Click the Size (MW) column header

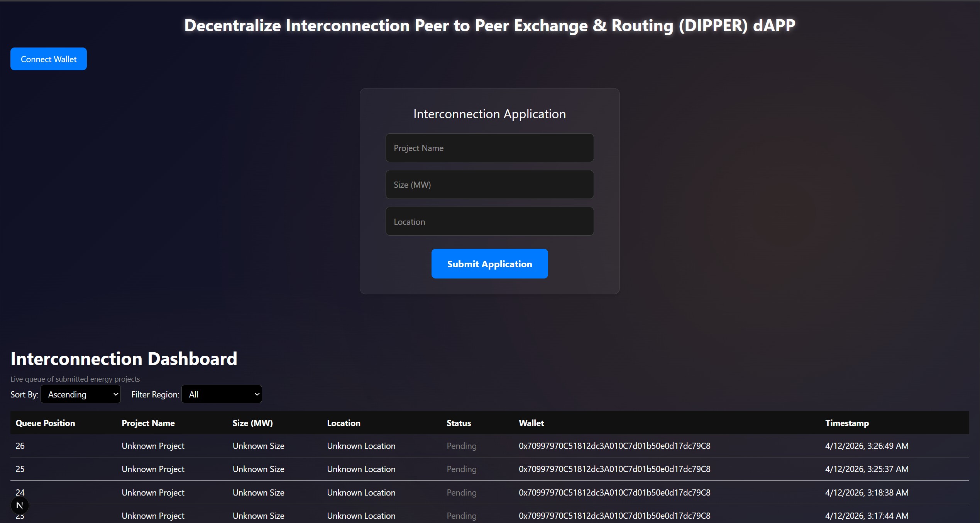252,423
